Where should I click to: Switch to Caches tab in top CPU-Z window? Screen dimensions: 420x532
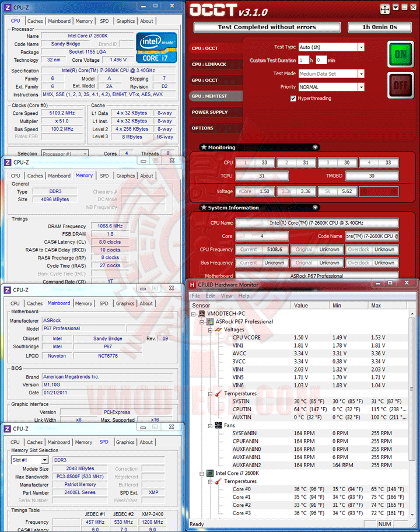pos(35,21)
